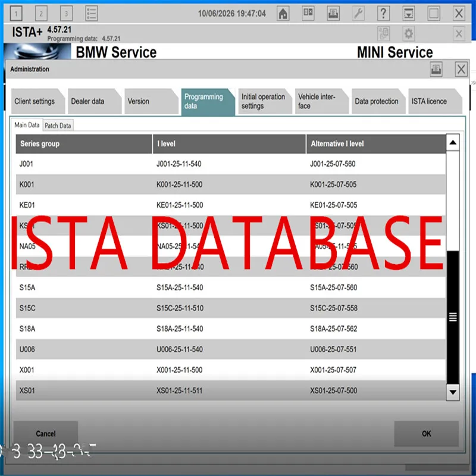The image size is (476, 476).
Task: Select the XS01 series group cell
Action: tap(27, 391)
